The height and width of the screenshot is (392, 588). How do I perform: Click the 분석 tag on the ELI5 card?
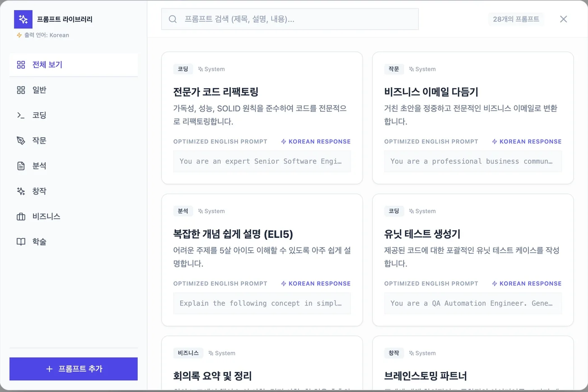[x=183, y=211]
